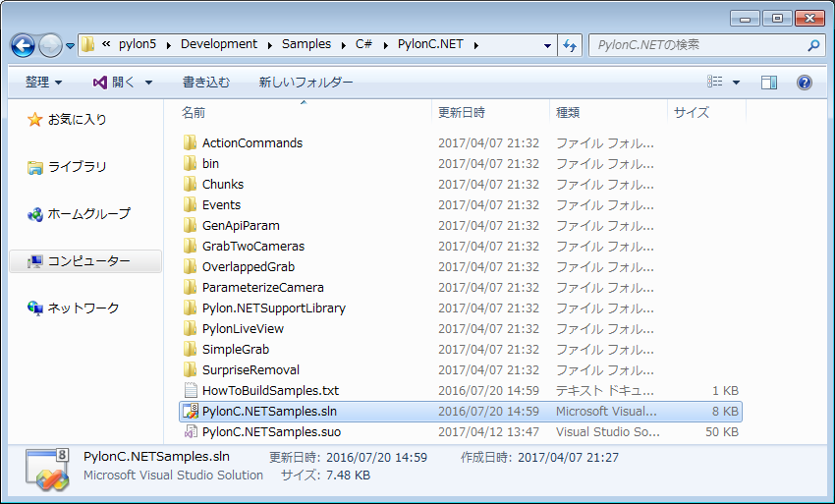
Task: Click the Chunks folder icon
Action: coord(191,184)
